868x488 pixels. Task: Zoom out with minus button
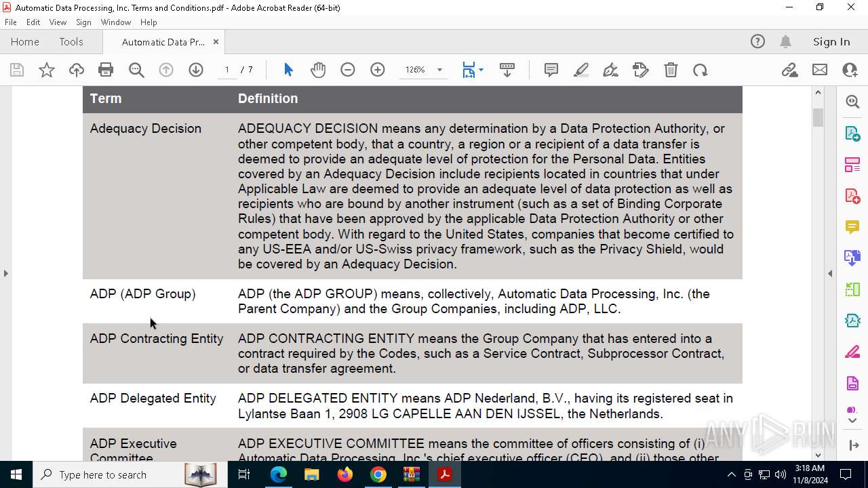coord(348,70)
